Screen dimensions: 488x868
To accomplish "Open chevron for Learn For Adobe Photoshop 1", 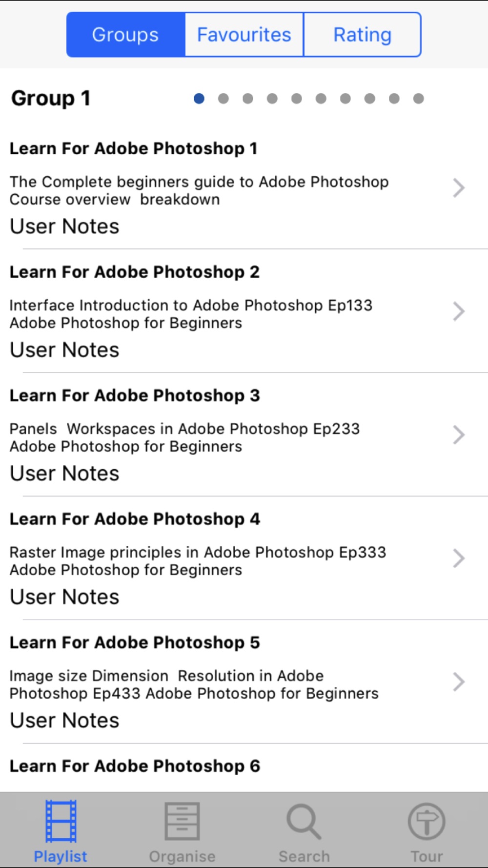I will tap(459, 188).
